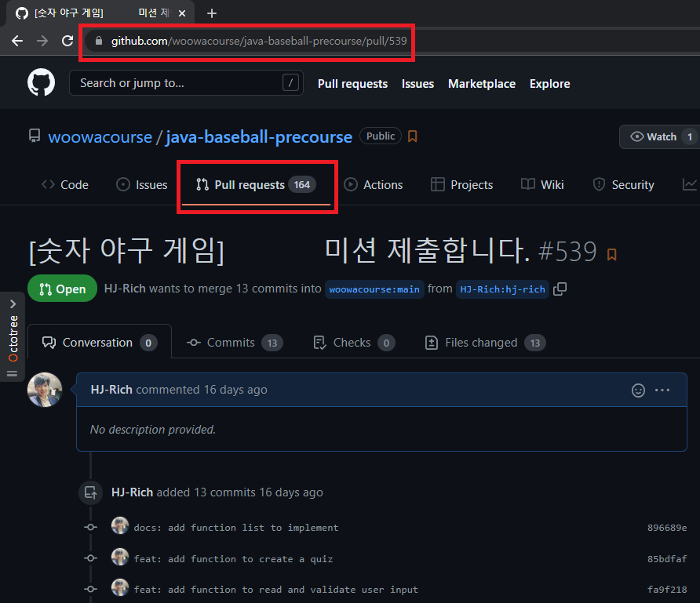
Task: Switch to the Commits tab
Action: [235, 343]
